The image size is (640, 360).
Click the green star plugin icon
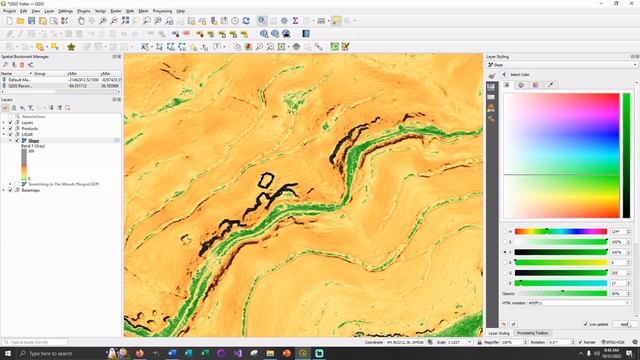click(x=71, y=47)
